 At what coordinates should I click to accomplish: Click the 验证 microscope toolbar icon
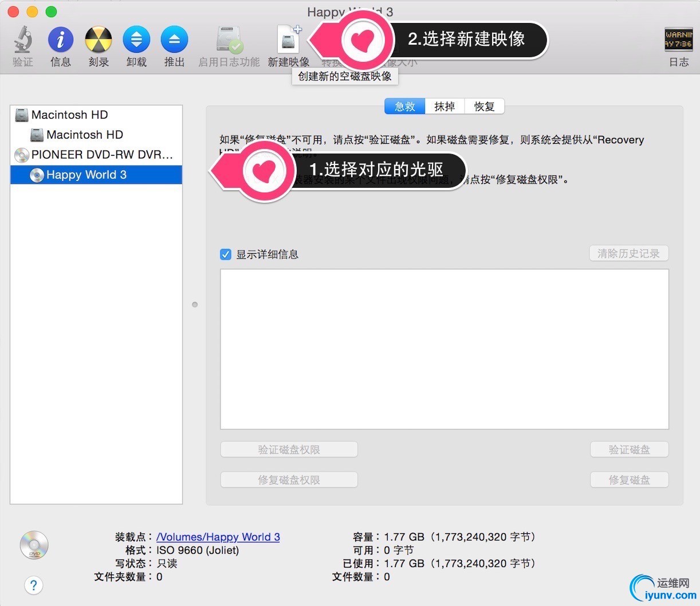(x=23, y=40)
